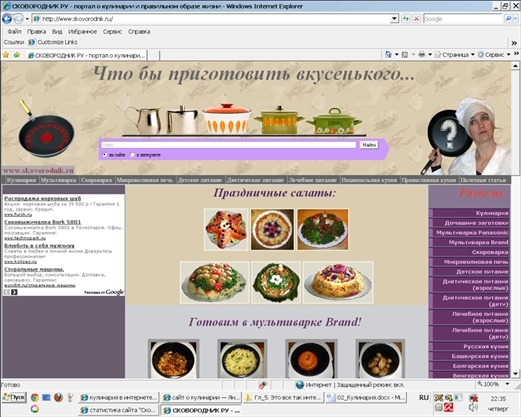Open the mushroom-topped salad thumbnail

pos(215,282)
